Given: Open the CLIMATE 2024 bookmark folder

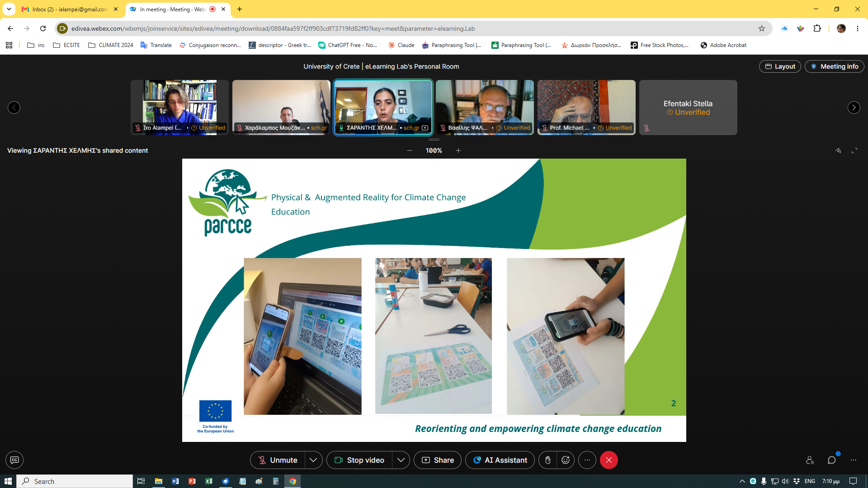Looking at the screenshot, I should click(111, 45).
